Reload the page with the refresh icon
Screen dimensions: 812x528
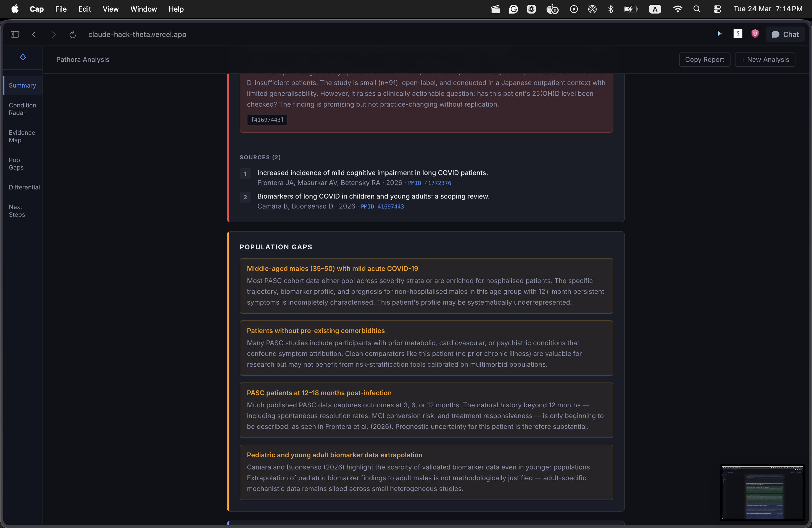coord(72,35)
